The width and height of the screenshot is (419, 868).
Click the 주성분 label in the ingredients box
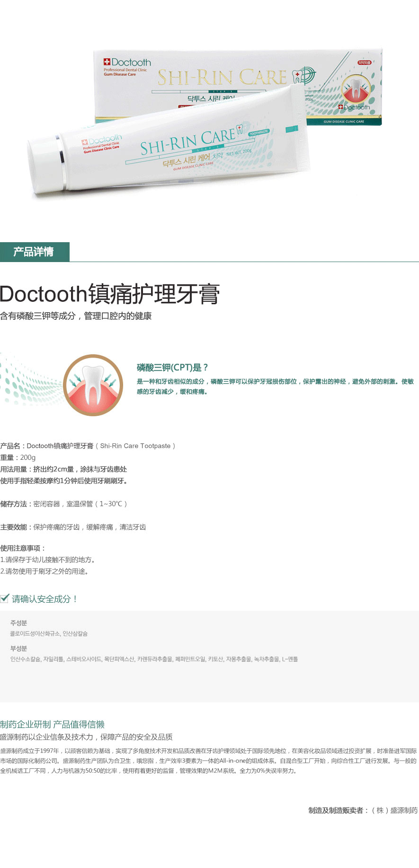18,623
